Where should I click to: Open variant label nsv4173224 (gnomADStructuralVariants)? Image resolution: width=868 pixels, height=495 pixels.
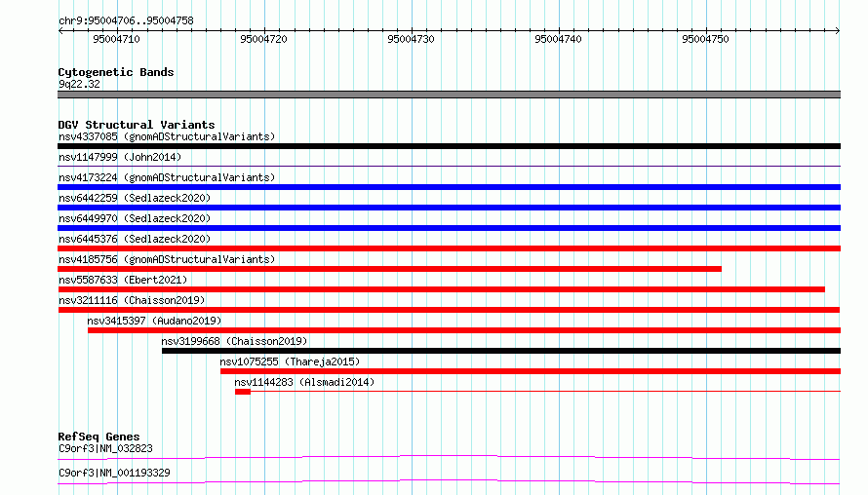coord(167,177)
